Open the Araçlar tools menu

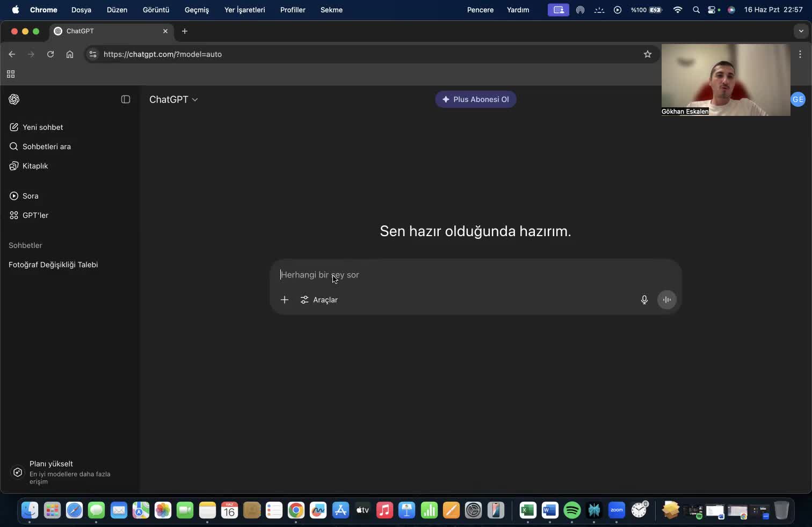click(x=319, y=300)
